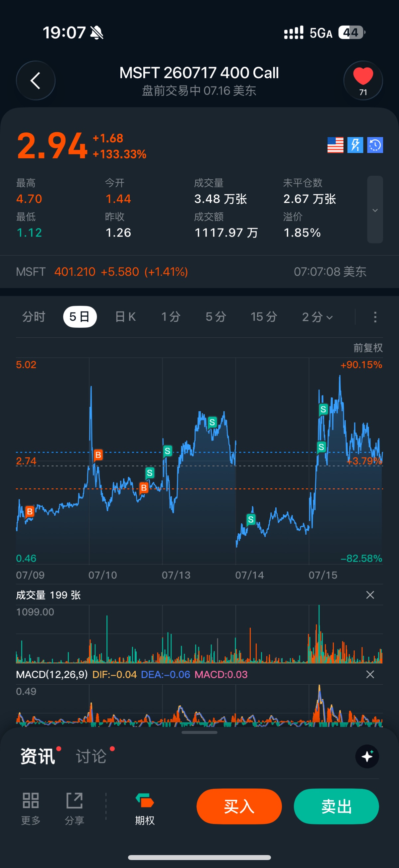Tap the 昨收 1.26 value
Screen dimensions: 399x868
[x=118, y=233]
